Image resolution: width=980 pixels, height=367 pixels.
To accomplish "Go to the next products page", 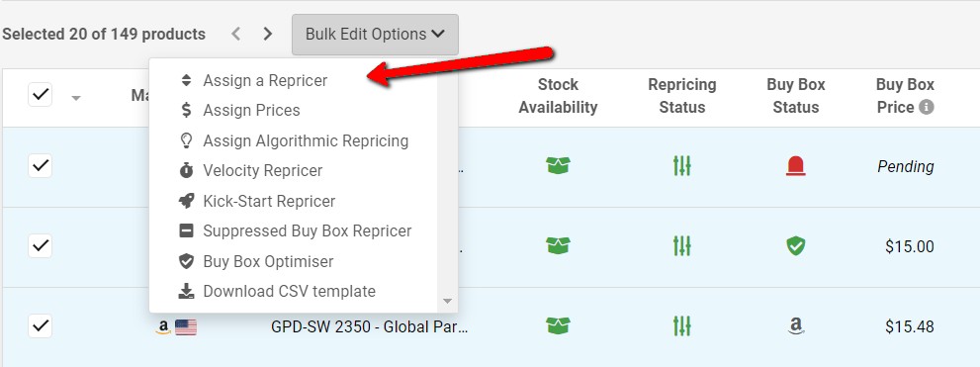I will 268,34.
